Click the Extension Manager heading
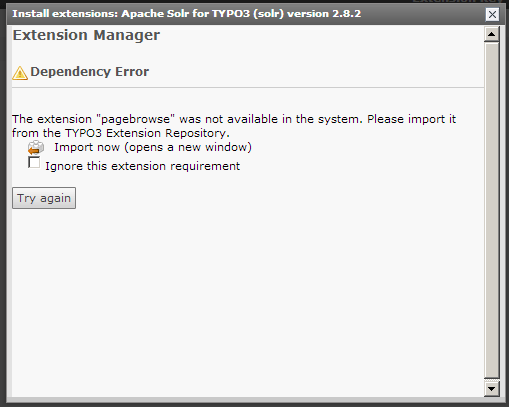Screen dimensions: 509x407 [x=86, y=35]
